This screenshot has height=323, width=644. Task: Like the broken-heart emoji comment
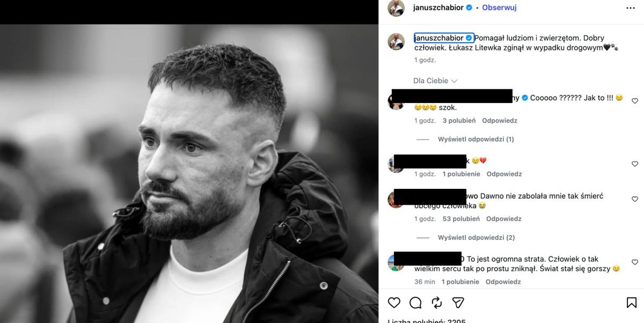(635, 164)
